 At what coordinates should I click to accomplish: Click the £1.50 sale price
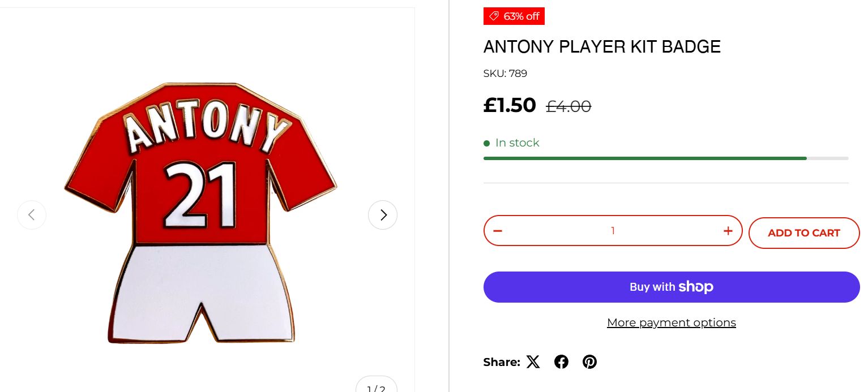click(x=509, y=105)
